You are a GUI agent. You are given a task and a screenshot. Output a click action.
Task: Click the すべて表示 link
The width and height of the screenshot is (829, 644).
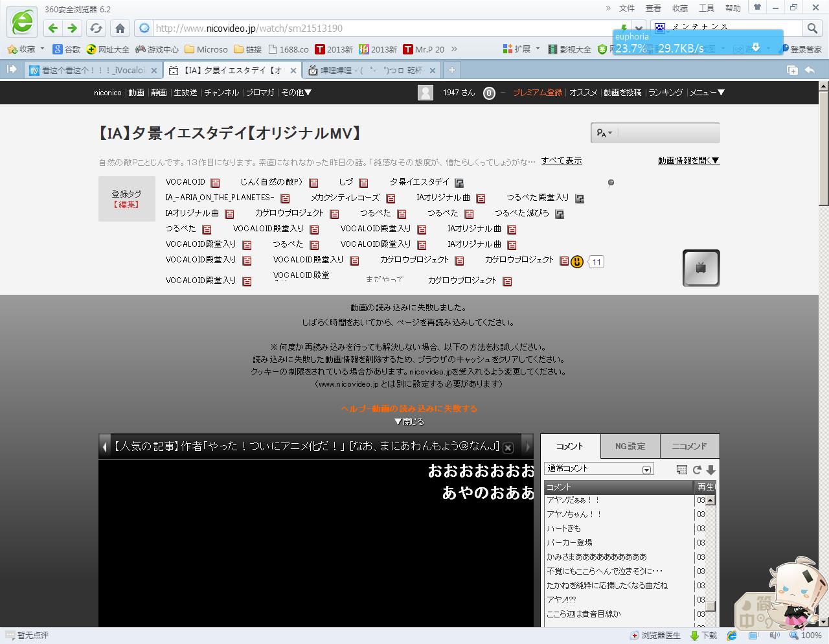pyautogui.click(x=562, y=161)
